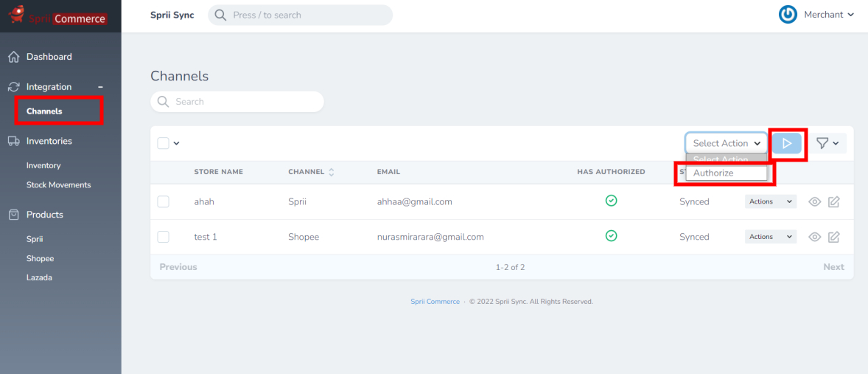868x374 pixels.
Task: Run the selected action with play button
Action: click(x=787, y=144)
